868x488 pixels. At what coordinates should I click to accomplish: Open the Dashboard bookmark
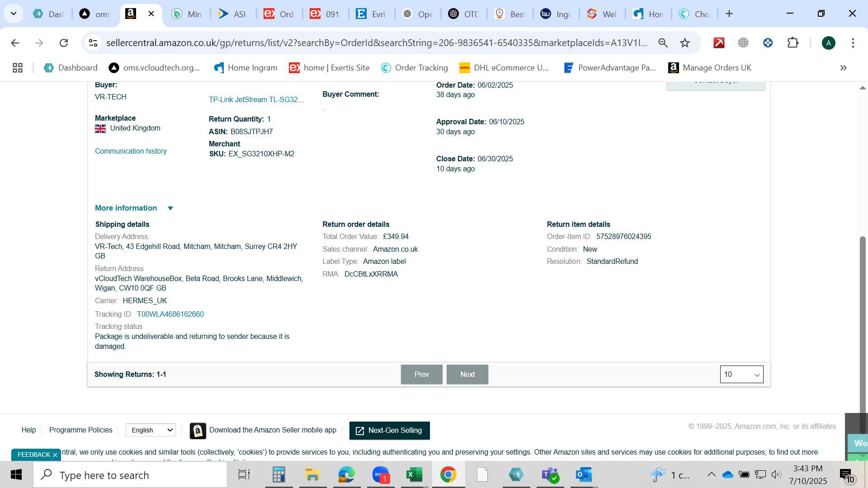pos(71,68)
